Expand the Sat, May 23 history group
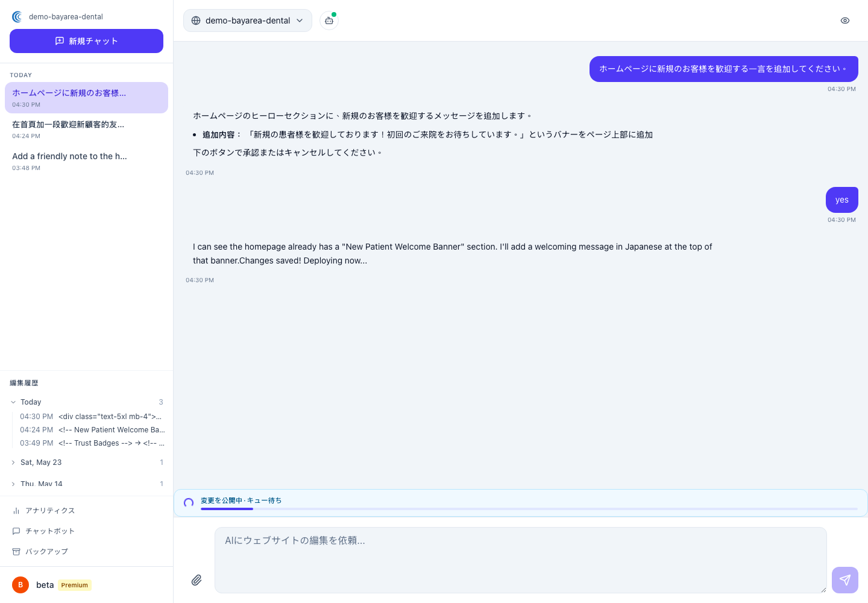The image size is (868, 603). [x=86, y=463]
